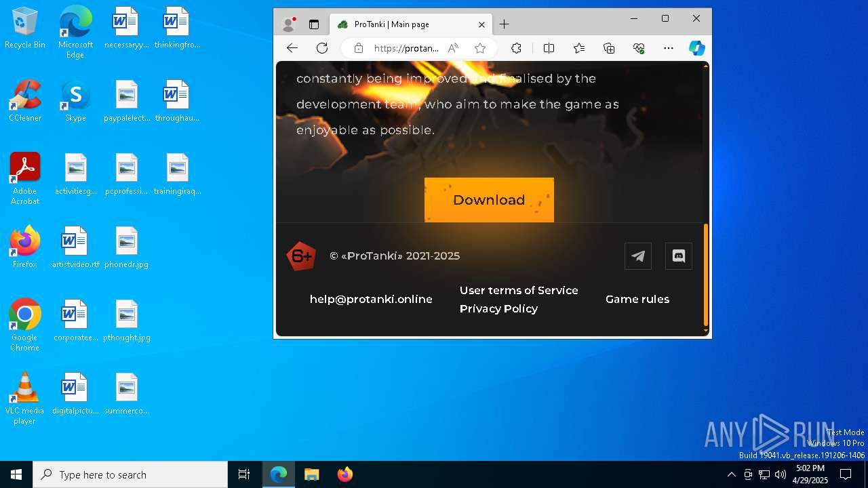Open Browser essentials heart icon

coord(639,48)
